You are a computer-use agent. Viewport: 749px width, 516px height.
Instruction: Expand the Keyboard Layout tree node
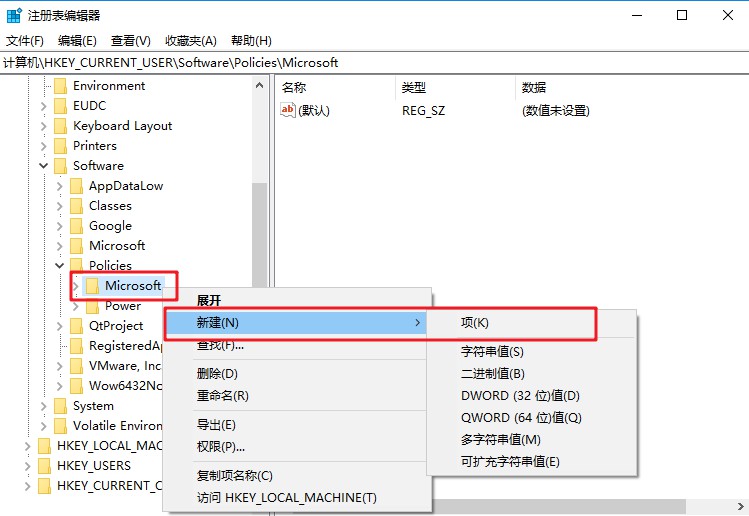[43, 126]
